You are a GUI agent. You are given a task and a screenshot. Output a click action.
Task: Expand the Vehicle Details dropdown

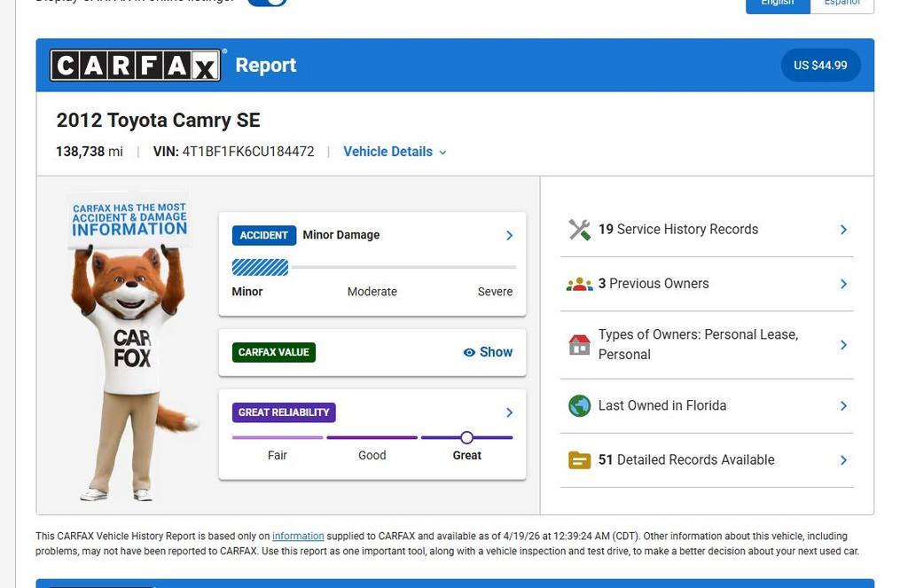click(x=395, y=152)
